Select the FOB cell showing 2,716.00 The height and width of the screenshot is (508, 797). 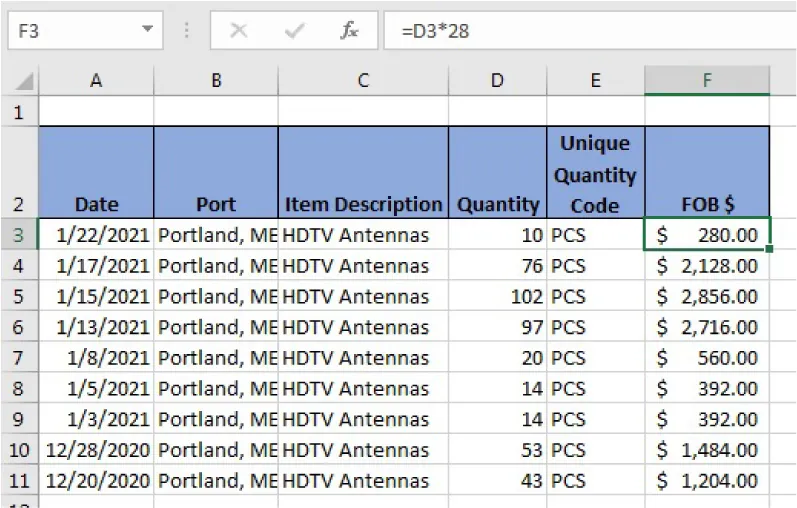pos(706,327)
